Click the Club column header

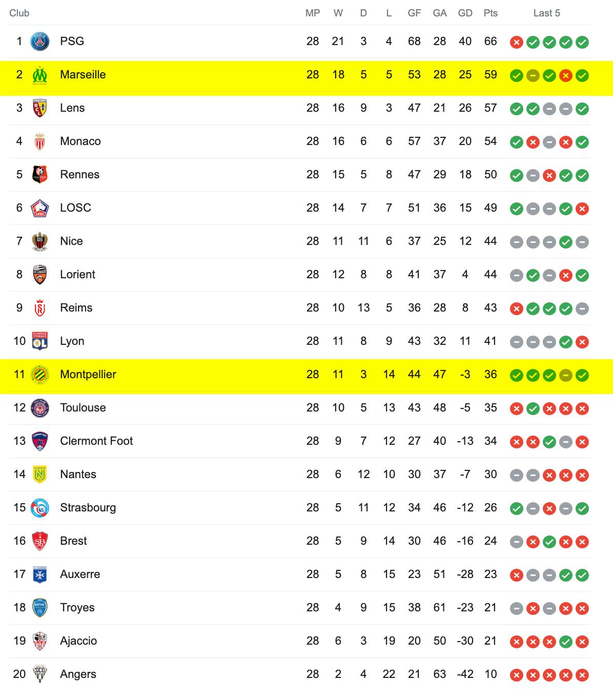(19, 13)
